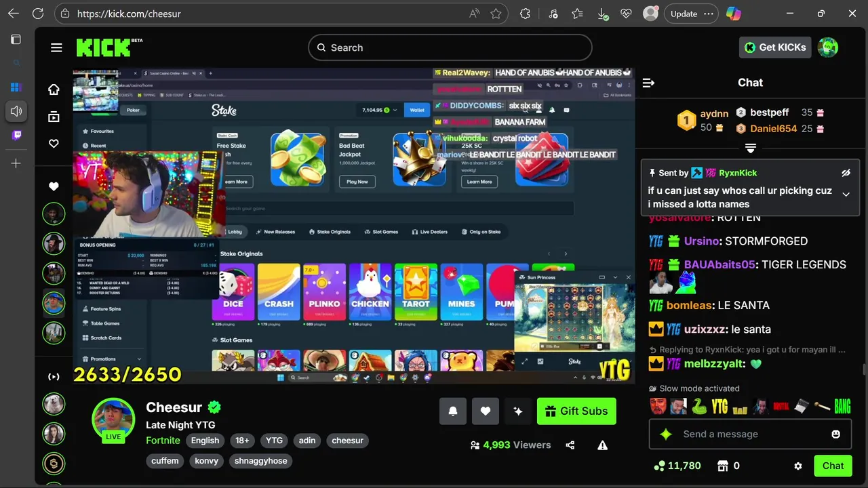The width and height of the screenshot is (868, 488).
Task: Follow Cheesur with the heart button
Action: (x=486, y=411)
